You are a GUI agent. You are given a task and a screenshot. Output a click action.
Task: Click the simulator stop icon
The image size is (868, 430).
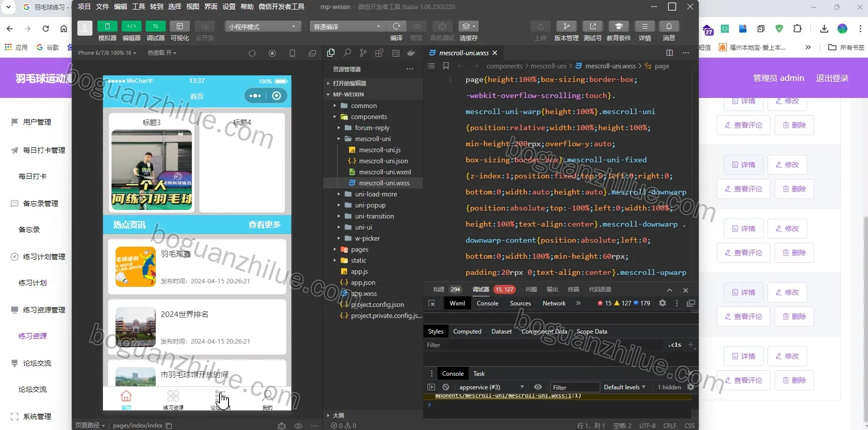click(x=272, y=53)
